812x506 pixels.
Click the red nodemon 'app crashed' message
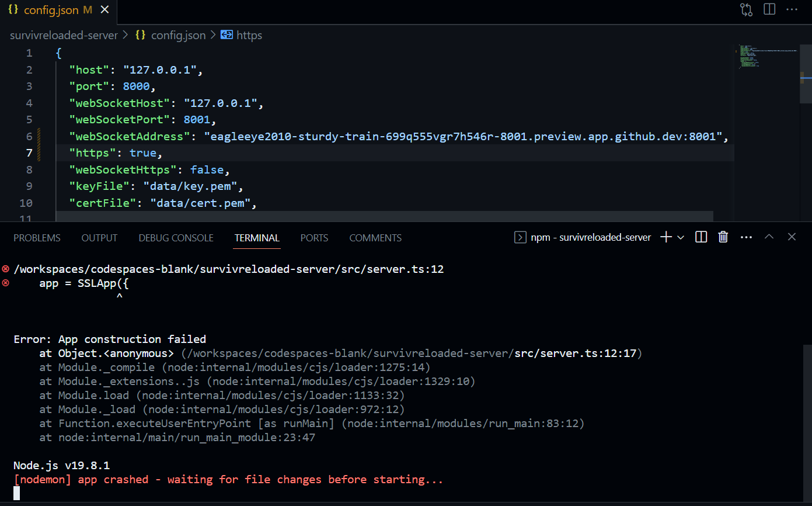tap(228, 480)
